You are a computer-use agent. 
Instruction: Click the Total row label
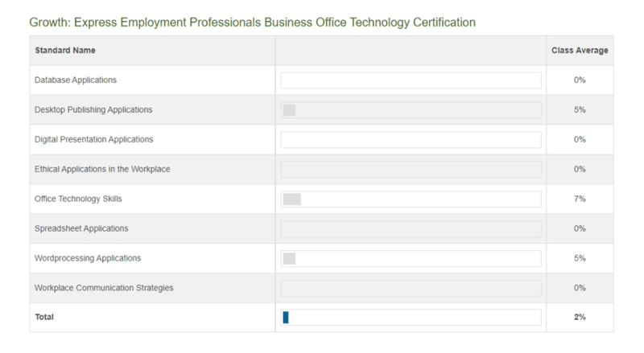(x=44, y=317)
